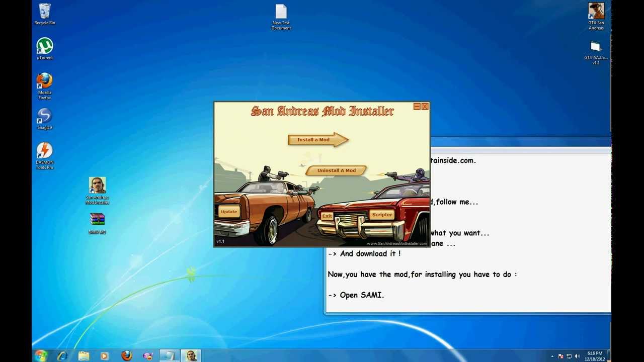The height and width of the screenshot is (362, 644).
Task: Click the 'follow me...' text in Notepad
Action: [457, 202]
